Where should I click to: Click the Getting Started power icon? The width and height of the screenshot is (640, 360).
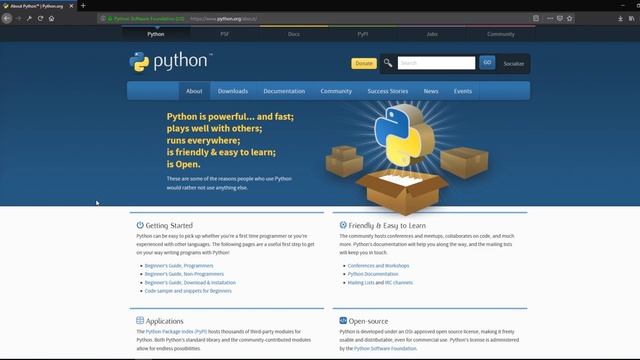(x=140, y=225)
